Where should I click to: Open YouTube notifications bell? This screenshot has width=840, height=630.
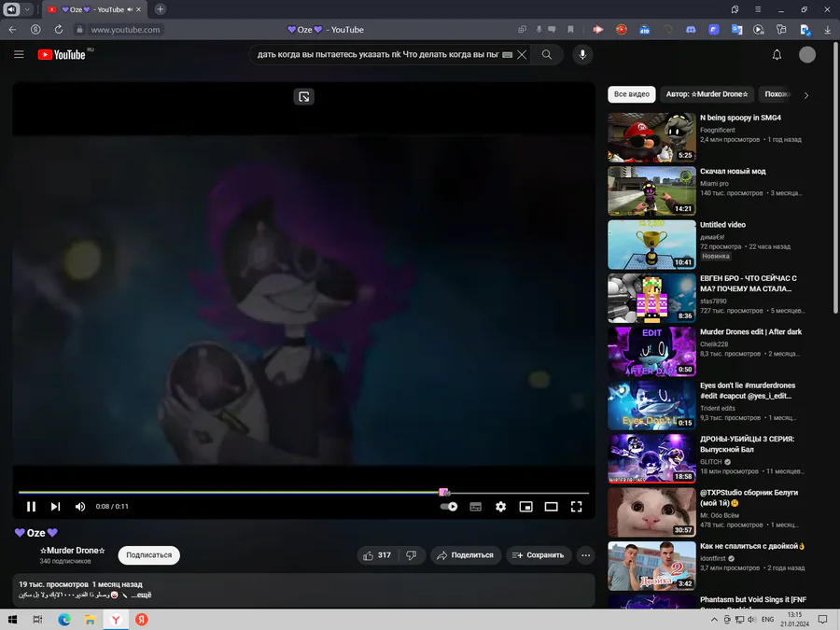(x=777, y=55)
